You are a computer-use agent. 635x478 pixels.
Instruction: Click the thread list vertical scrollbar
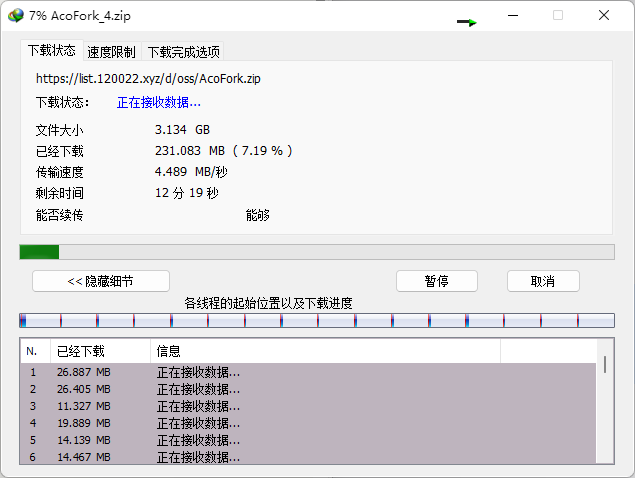[604, 400]
